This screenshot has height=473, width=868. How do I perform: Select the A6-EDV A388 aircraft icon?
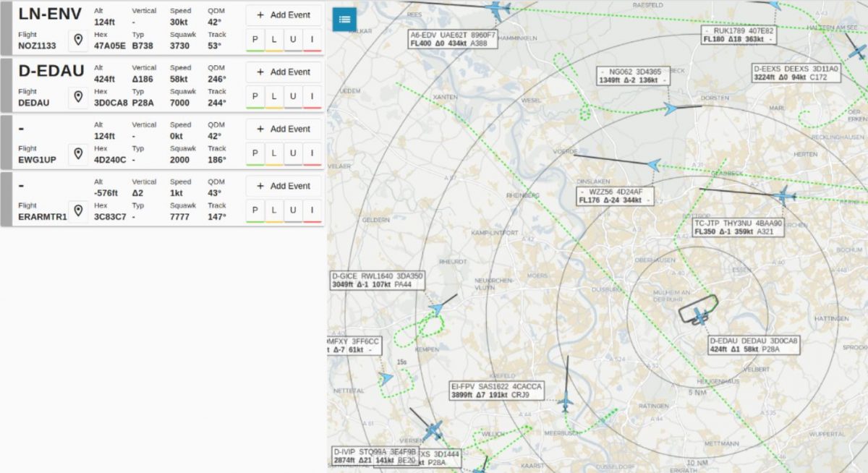coord(497,9)
